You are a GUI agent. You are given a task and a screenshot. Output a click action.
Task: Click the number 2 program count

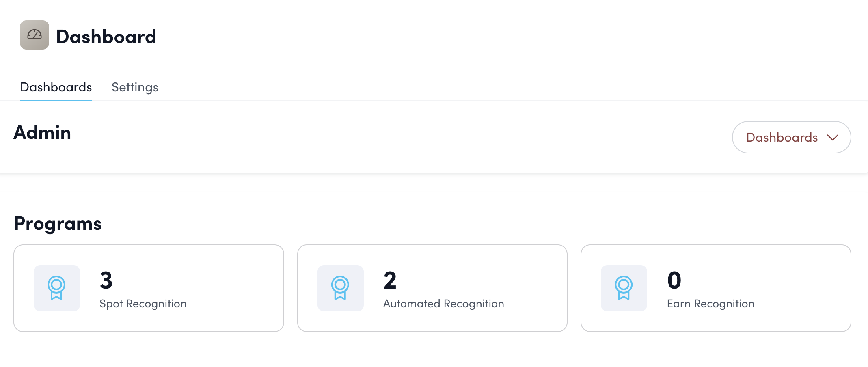pos(390,280)
